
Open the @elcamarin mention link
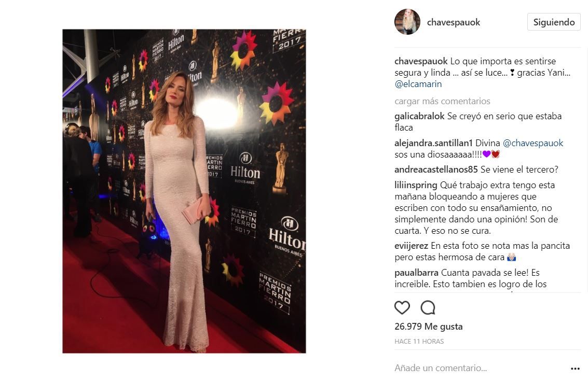tap(418, 84)
